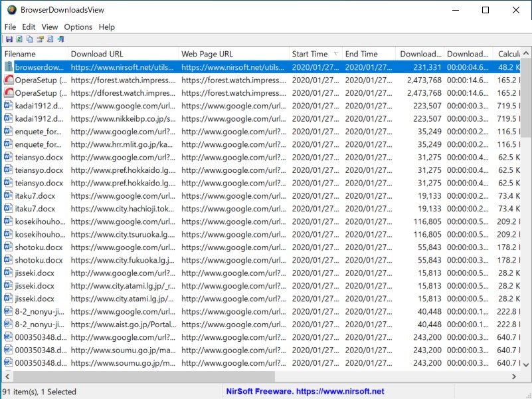Open the Edit menu
Image resolution: width=532 pixels, height=399 pixels.
click(x=29, y=27)
